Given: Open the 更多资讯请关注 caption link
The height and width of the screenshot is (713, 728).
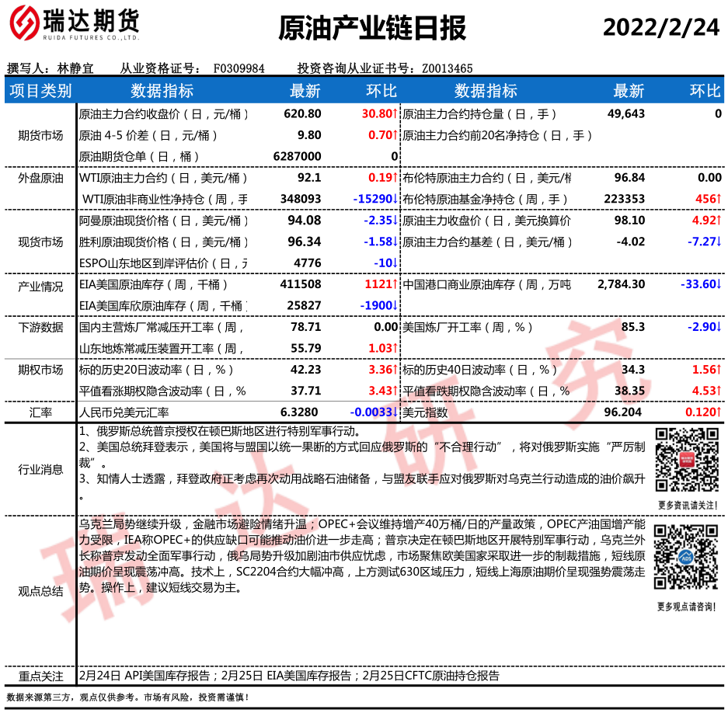Looking at the screenshot, I should pos(687,506).
